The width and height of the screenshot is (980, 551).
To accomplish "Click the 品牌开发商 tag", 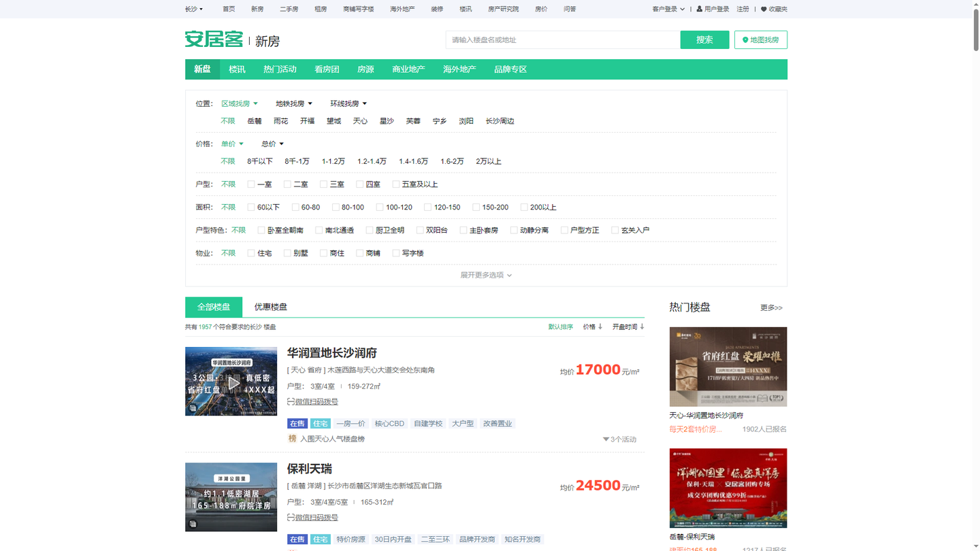I will tap(476, 539).
